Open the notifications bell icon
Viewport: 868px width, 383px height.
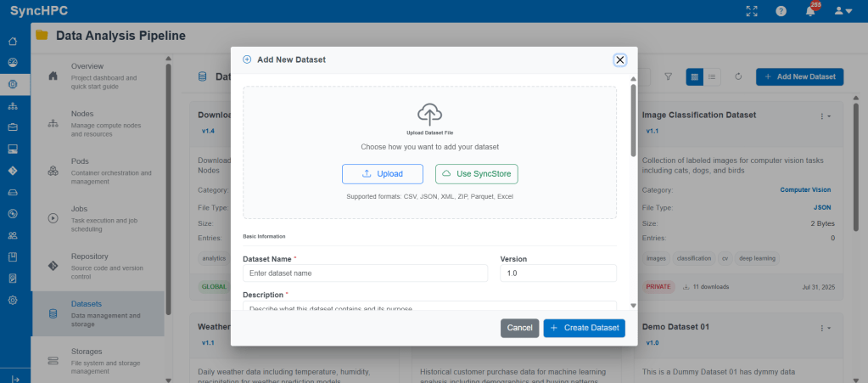(x=810, y=11)
